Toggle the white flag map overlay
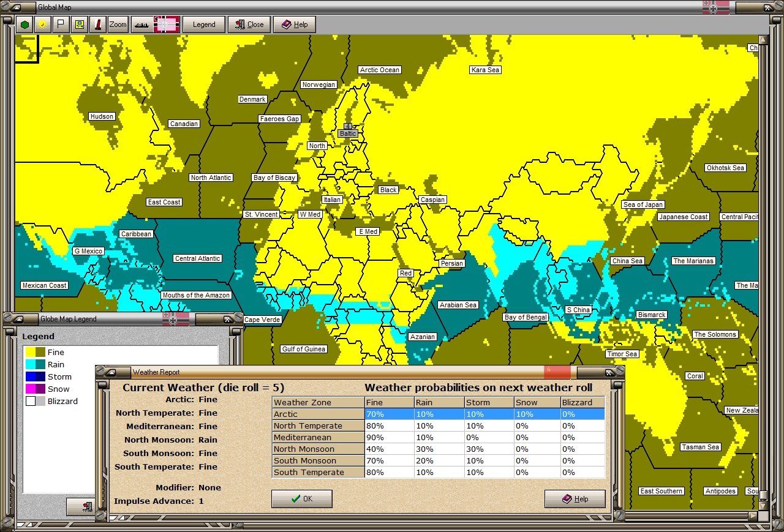The height and width of the screenshot is (532, 784). tap(60, 24)
